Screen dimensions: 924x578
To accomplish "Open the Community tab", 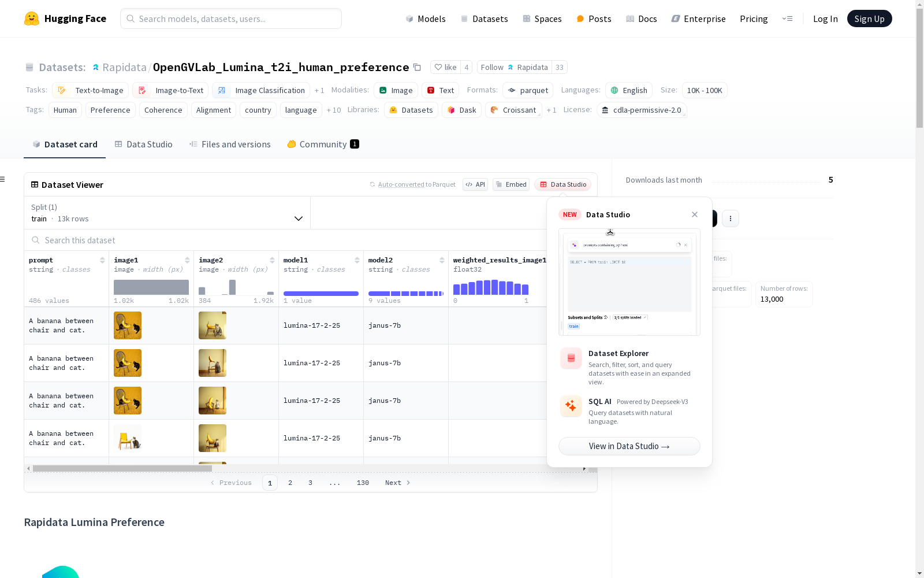I will click(x=323, y=144).
